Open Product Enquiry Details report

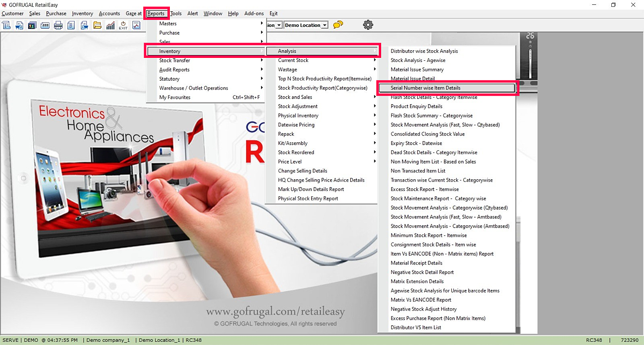point(447,106)
